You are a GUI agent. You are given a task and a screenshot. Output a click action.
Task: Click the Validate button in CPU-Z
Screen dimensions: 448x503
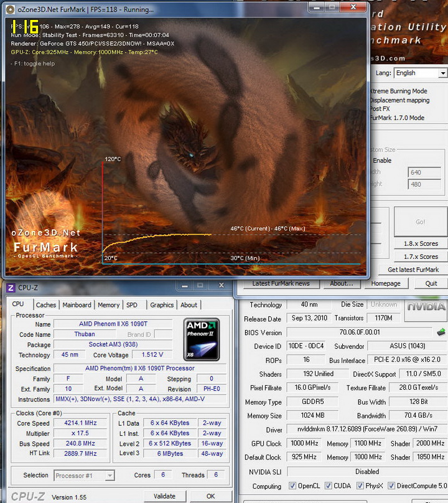[x=164, y=496]
